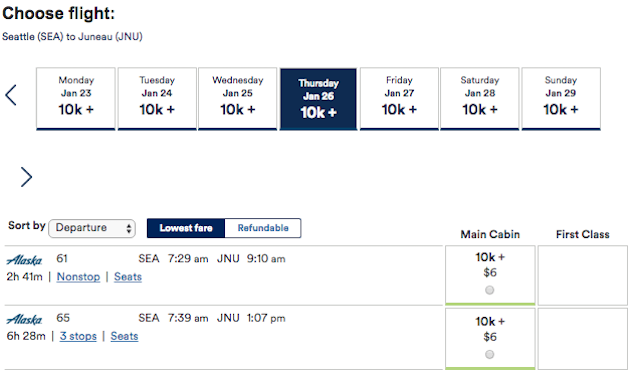This screenshot has height=371, width=630.
Task: Choose Monday Jan 23 date tab
Action: [x=76, y=99]
